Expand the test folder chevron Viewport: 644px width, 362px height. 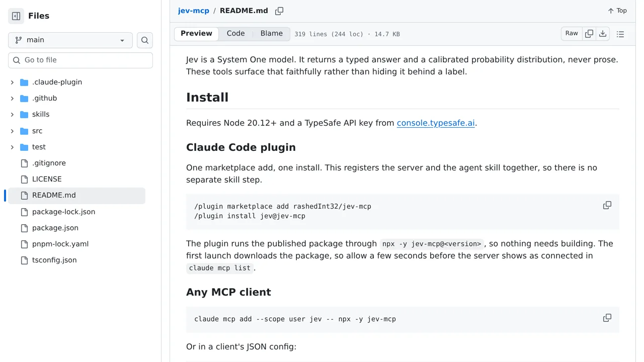(12, 147)
